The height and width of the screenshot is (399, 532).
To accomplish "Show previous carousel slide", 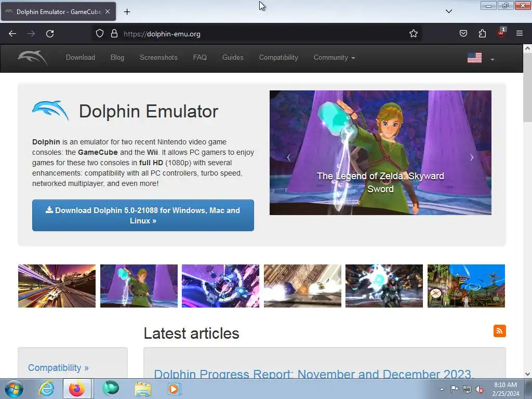I will click(x=289, y=157).
